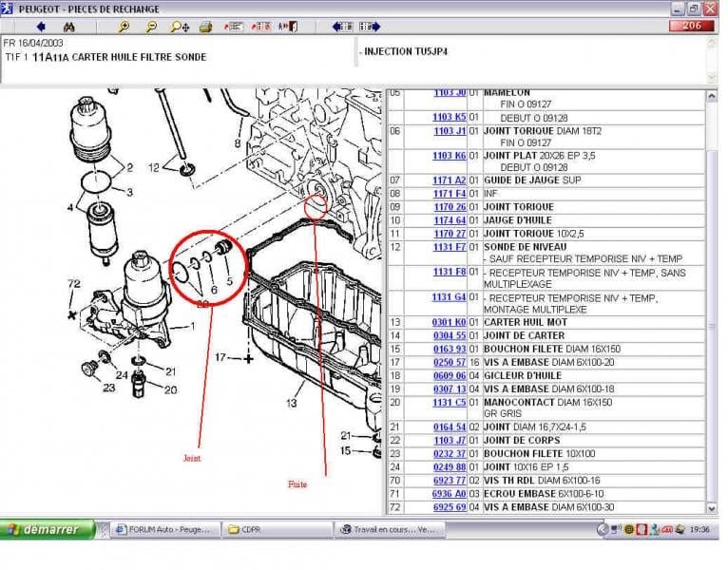This screenshot has height=570, width=728.
Task: Go back with the blue left arrow
Action: (41, 27)
